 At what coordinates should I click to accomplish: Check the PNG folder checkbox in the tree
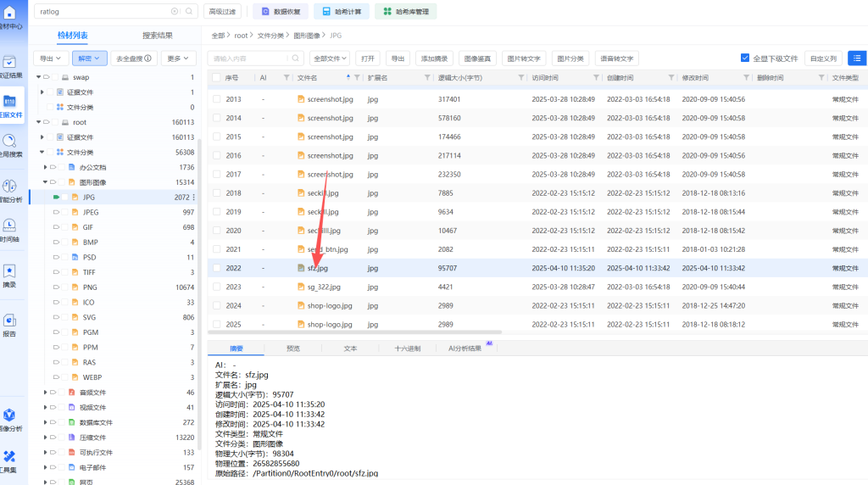(64, 287)
